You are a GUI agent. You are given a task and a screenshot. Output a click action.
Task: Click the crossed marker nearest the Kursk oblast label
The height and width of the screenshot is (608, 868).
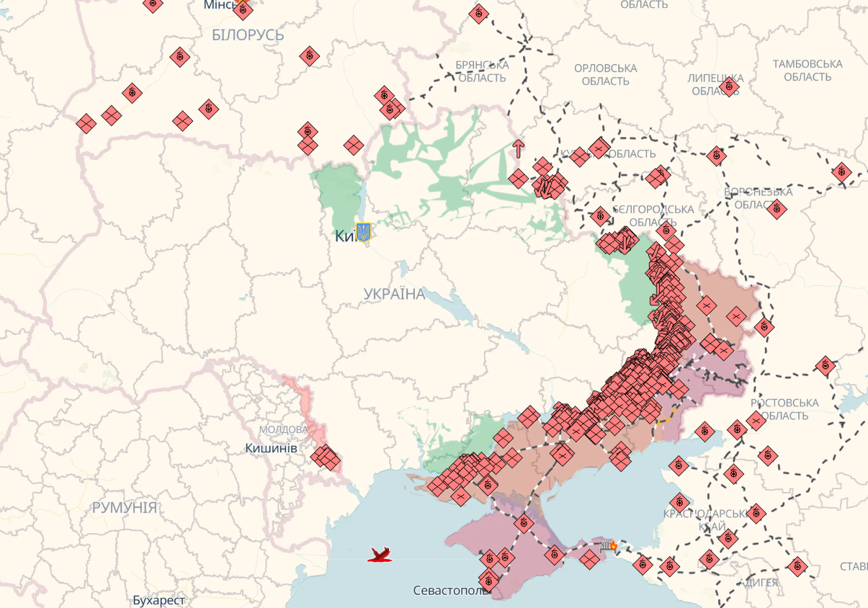click(x=599, y=148)
